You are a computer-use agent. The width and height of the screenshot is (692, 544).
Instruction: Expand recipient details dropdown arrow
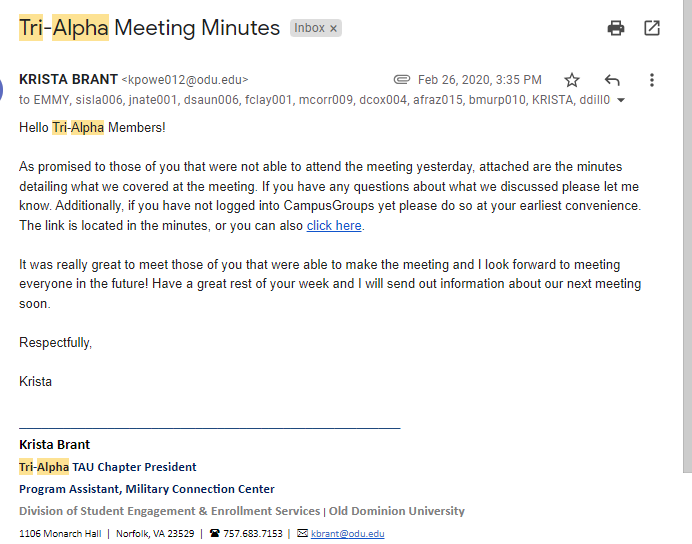coord(621,101)
